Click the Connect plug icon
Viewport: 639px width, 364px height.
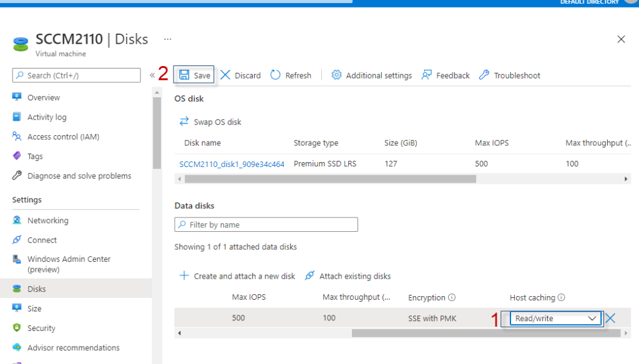click(x=17, y=239)
